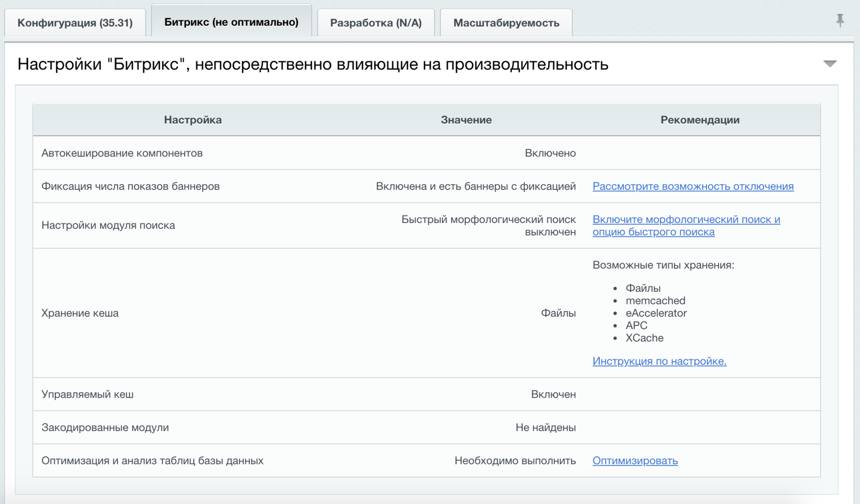Click the Файлы item in storage types list

coord(643,288)
